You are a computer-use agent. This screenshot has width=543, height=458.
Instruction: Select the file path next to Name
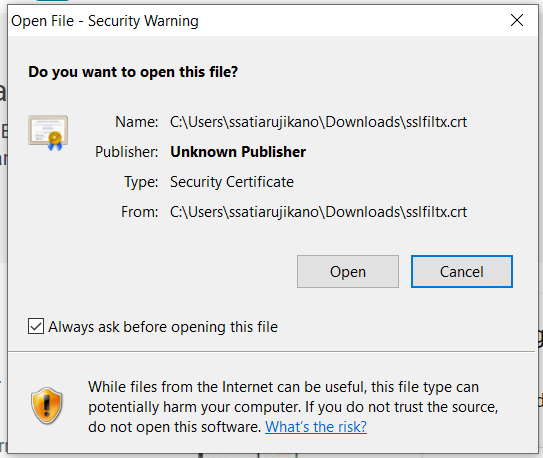[x=318, y=122]
